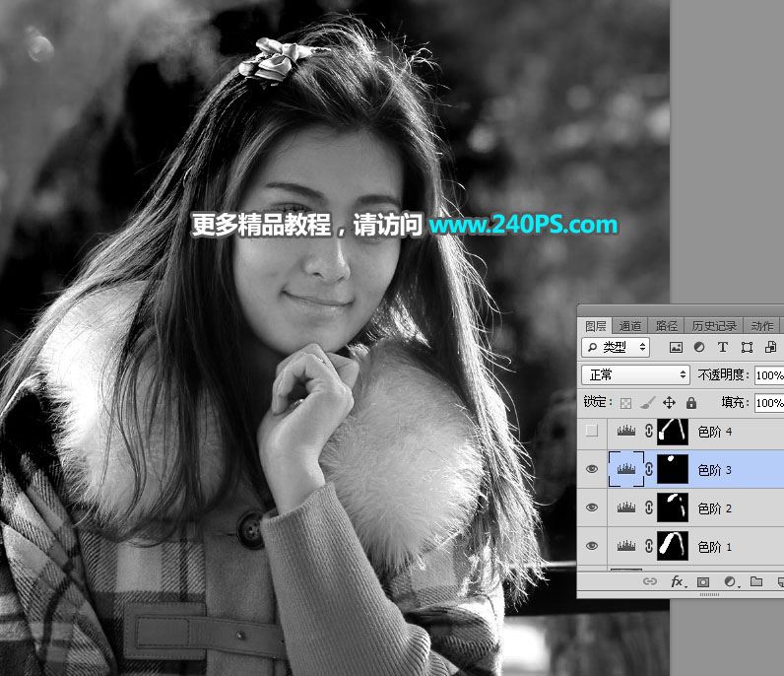Click levels adjustment icon of 色阶 1

(626, 546)
